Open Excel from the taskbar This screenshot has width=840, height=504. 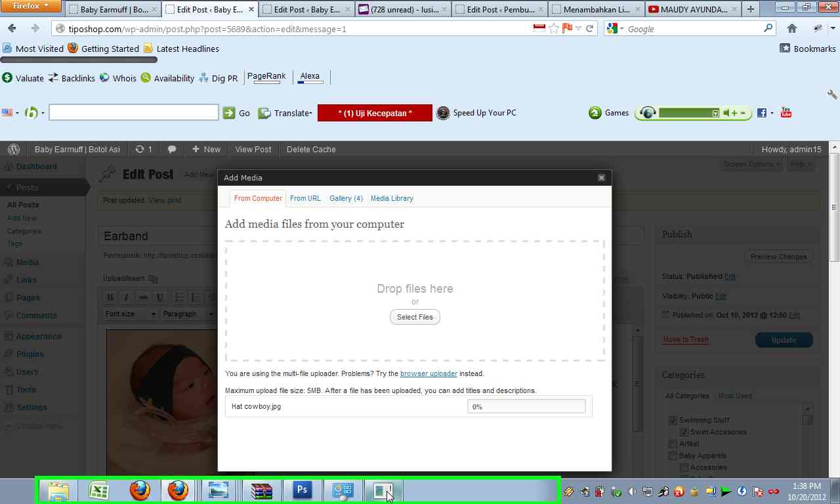[x=99, y=490]
